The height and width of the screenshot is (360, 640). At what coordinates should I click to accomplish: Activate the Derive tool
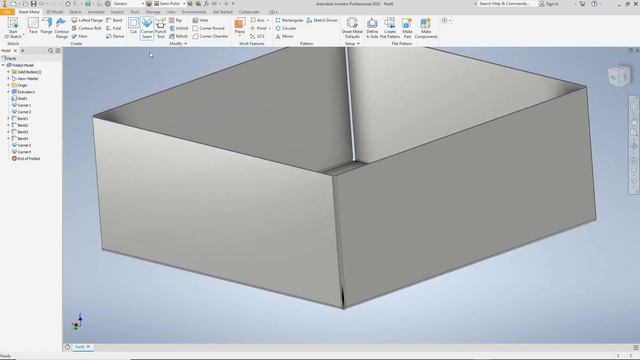pos(115,36)
